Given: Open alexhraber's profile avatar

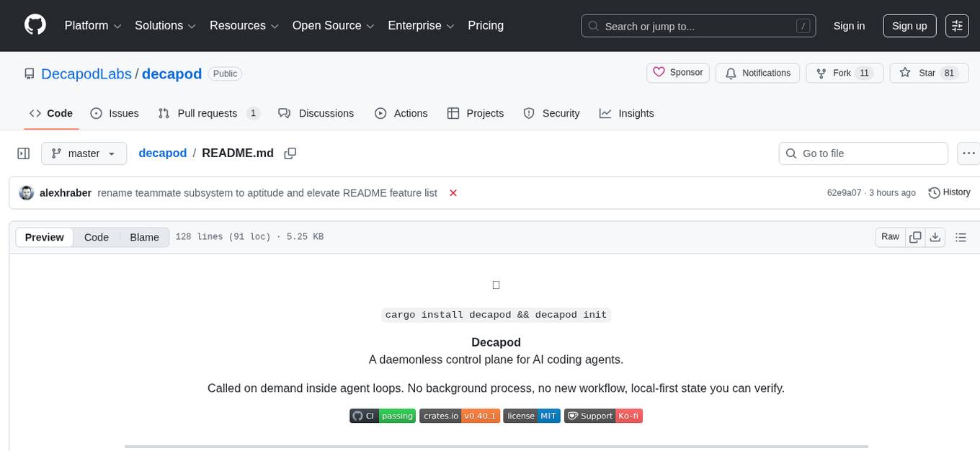Looking at the screenshot, I should [27, 192].
